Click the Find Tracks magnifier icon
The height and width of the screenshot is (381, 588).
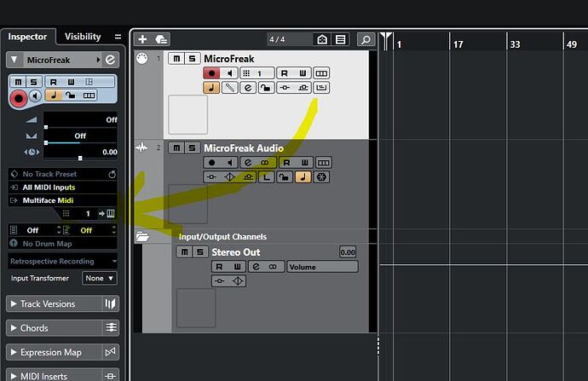pos(366,39)
